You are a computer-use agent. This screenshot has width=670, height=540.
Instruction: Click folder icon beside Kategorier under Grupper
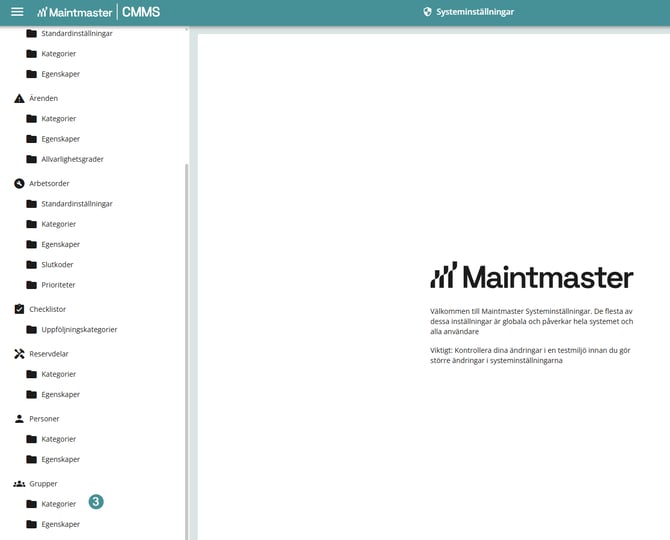click(32, 504)
